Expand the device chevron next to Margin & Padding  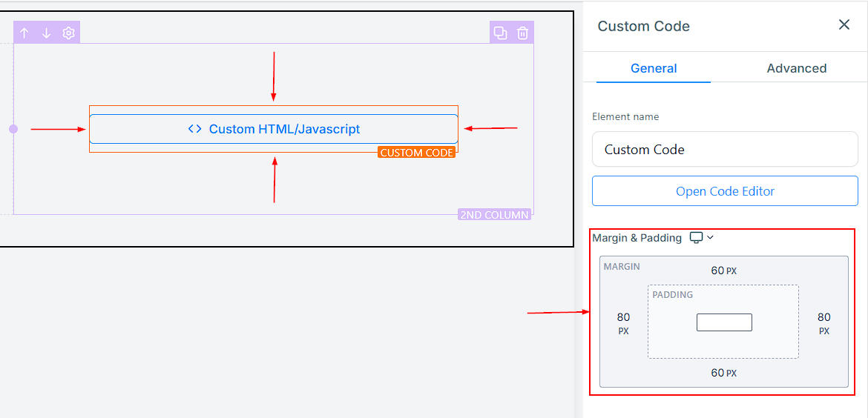711,238
